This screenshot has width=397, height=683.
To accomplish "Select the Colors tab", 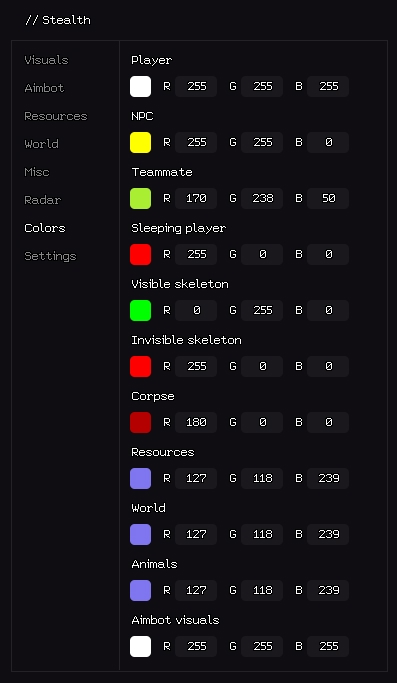I will click(45, 228).
